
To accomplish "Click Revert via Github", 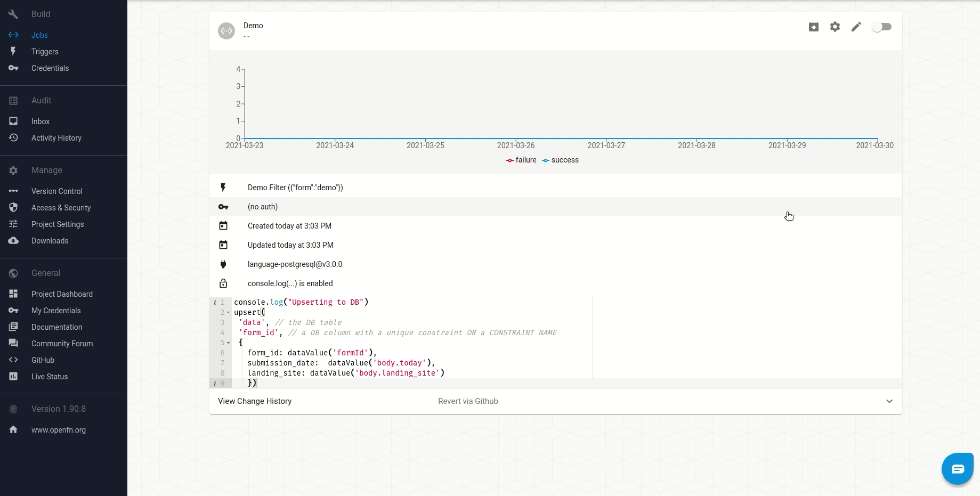I will tap(468, 401).
